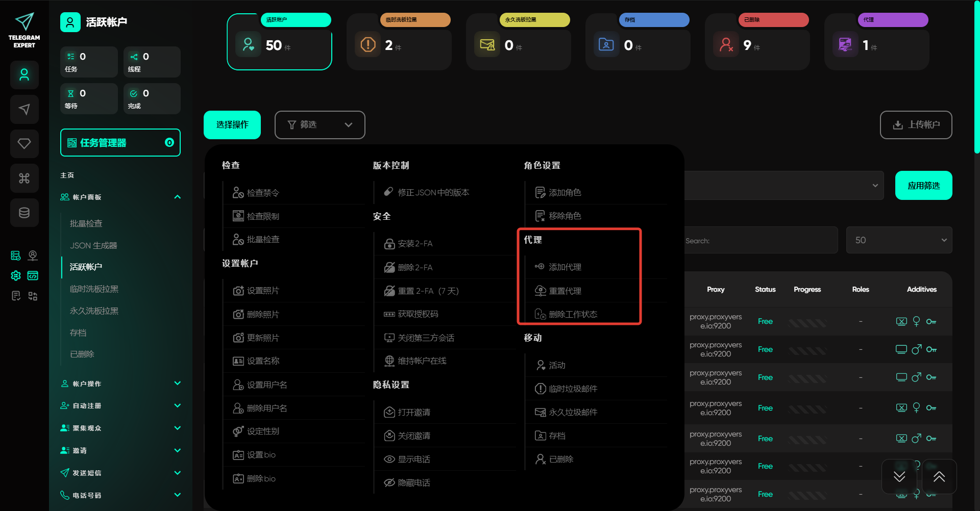This screenshot has height=511, width=980.
Task: Click the Search input field
Action: (761, 241)
